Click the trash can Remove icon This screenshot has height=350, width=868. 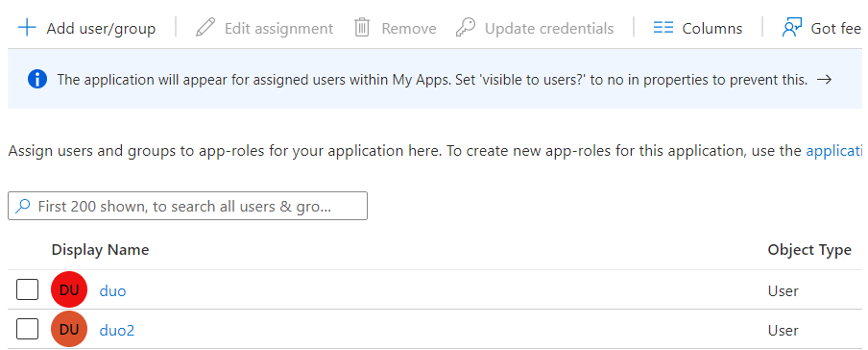362,27
